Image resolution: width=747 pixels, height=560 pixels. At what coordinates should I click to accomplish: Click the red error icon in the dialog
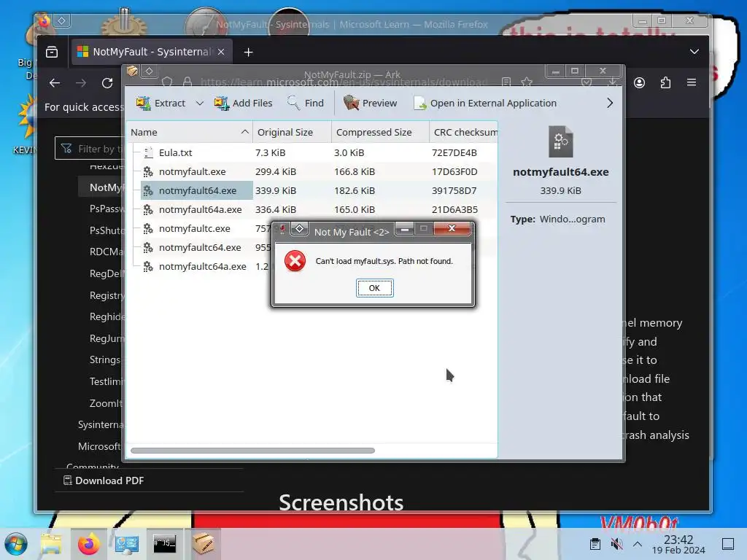(295, 261)
